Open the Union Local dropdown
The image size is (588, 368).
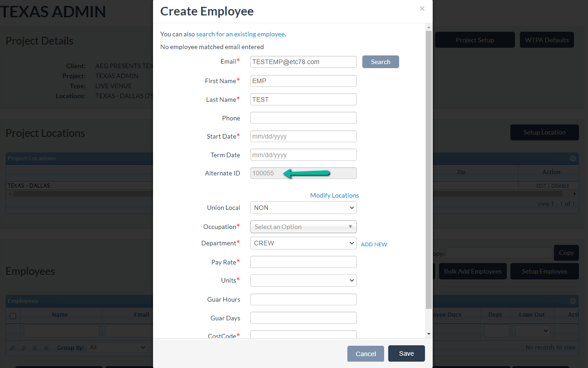tap(303, 208)
